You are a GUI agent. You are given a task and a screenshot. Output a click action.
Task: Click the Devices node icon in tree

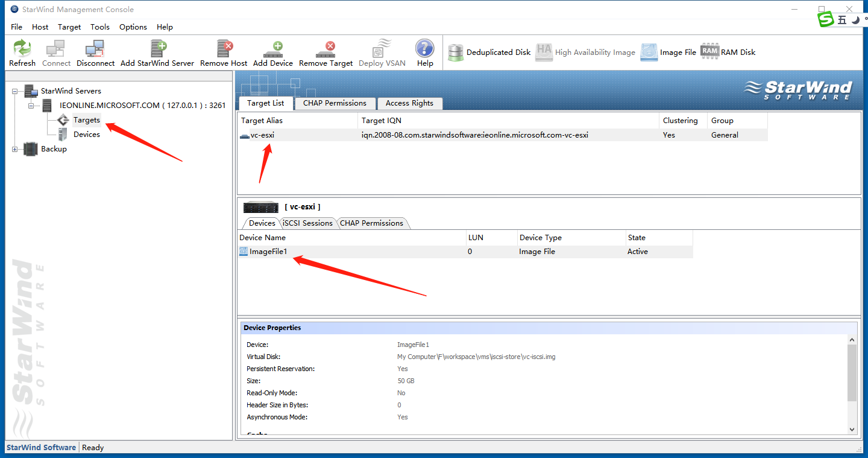(x=63, y=135)
